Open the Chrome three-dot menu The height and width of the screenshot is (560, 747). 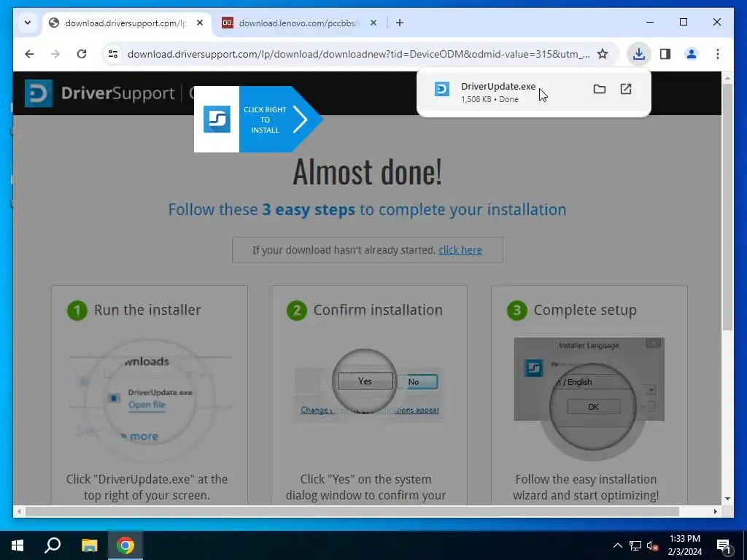[x=718, y=54]
